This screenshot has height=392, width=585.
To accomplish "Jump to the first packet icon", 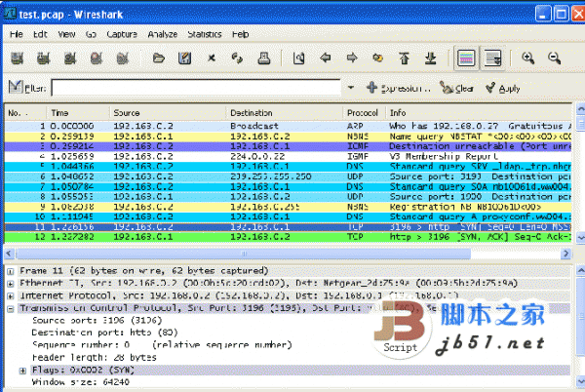I will coord(404,59).
